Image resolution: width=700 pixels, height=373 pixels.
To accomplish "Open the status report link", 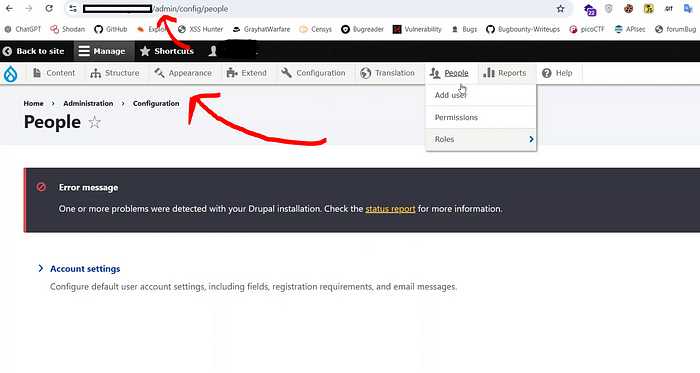I will click(x=390, y=209).
